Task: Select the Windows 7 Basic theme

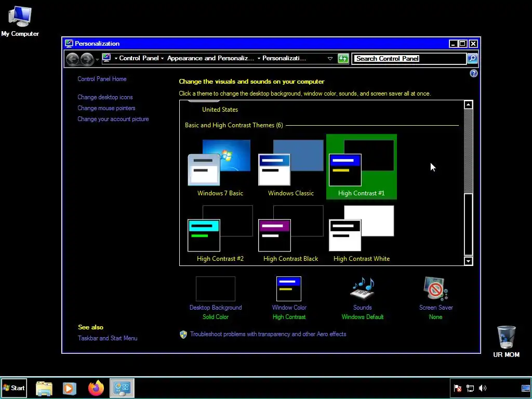Action: 220,167
